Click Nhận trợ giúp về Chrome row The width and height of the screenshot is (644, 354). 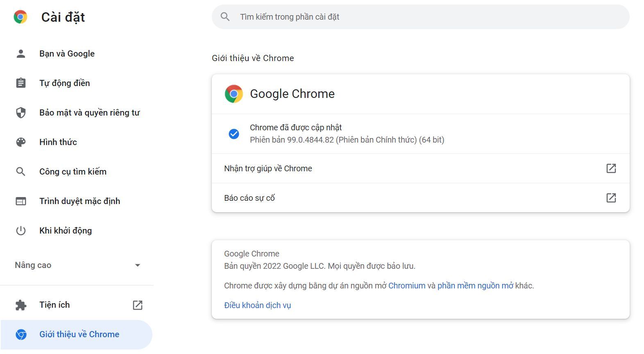(420, 168)
